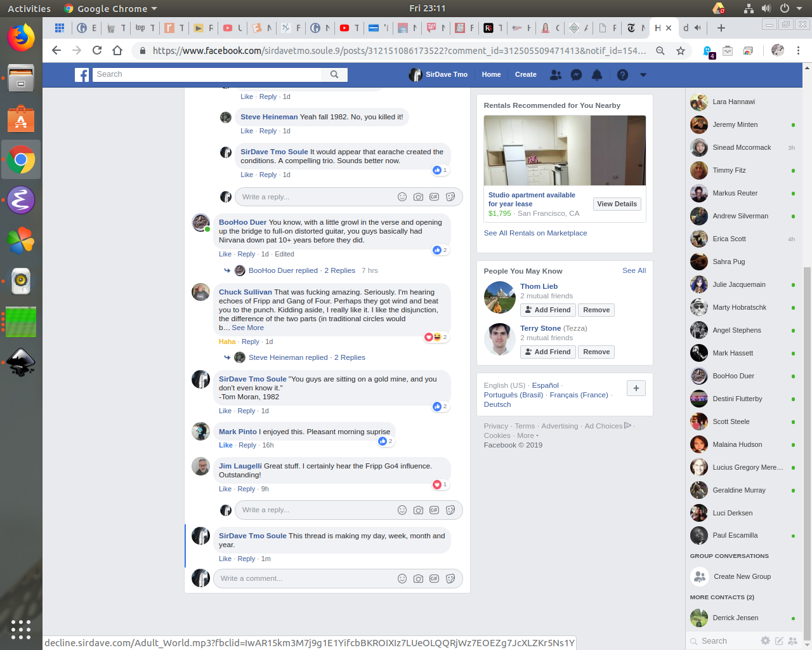
Task: Open the Quick Help question mark icon
Action: tap(622, 75)
